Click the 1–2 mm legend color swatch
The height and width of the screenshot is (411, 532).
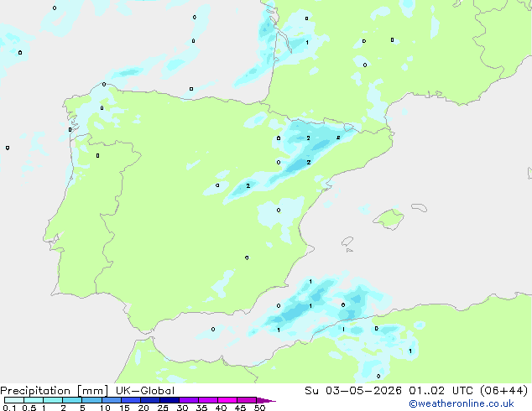(53, 400)
